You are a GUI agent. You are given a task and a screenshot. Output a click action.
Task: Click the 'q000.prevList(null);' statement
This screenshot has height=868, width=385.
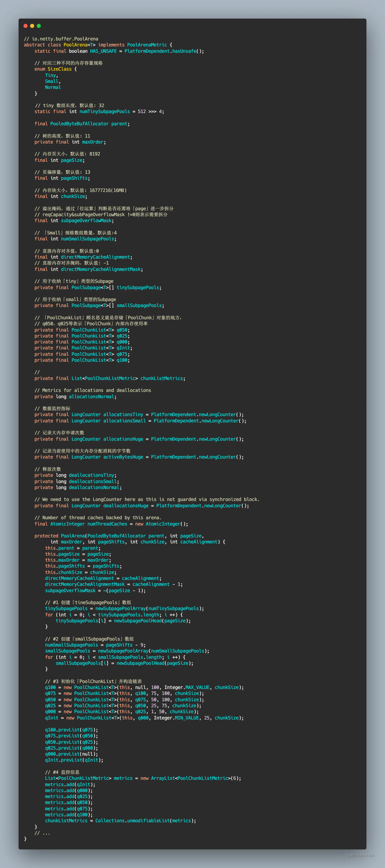click(71, 754)
